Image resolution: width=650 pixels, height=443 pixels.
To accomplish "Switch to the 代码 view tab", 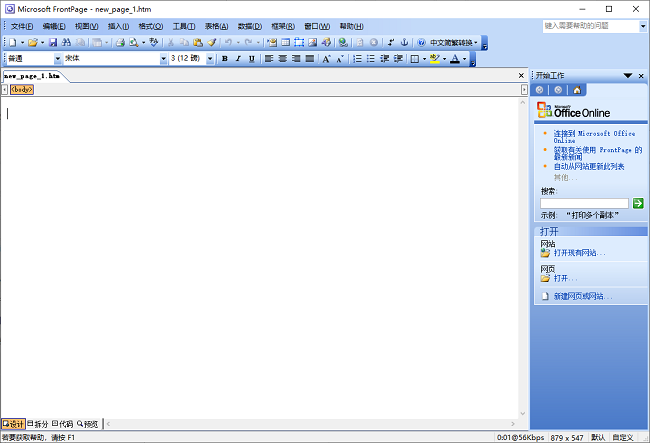I will click(62, 424).
